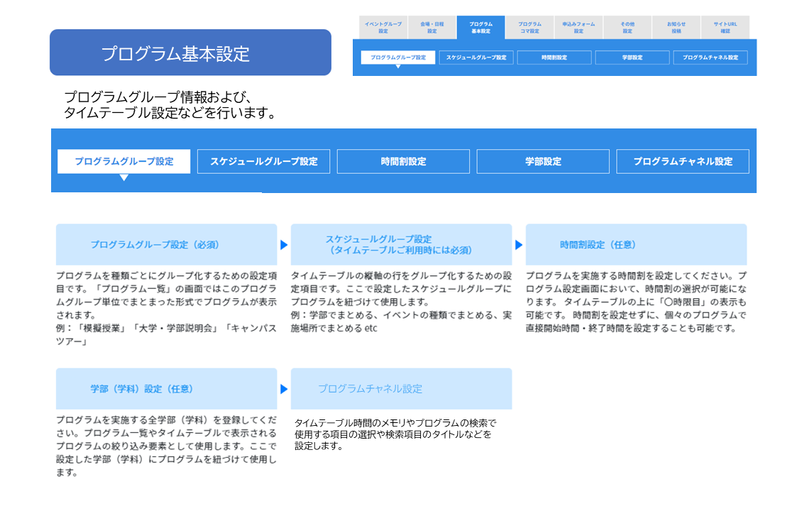Choose 時間割設定 in the large blue bar

click(x=403, y=162)
